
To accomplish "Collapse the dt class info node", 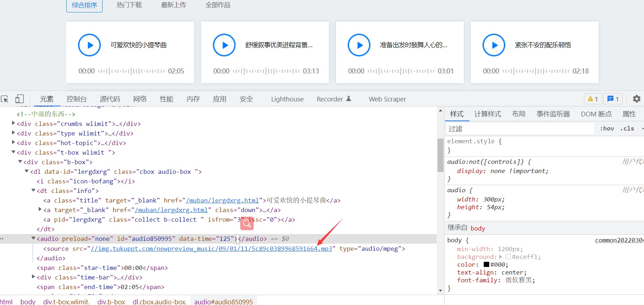I will (x=33, y=190).
